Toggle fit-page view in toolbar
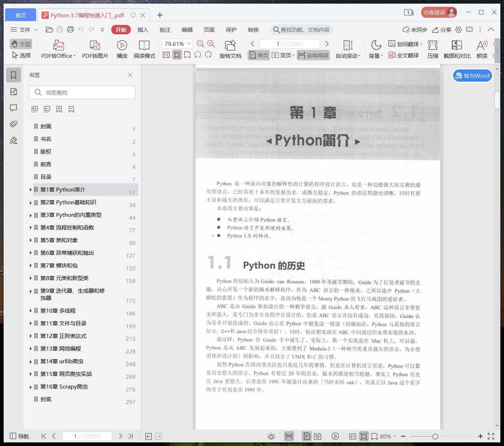This screenshot has height=446, width=504. pos(177,55)
